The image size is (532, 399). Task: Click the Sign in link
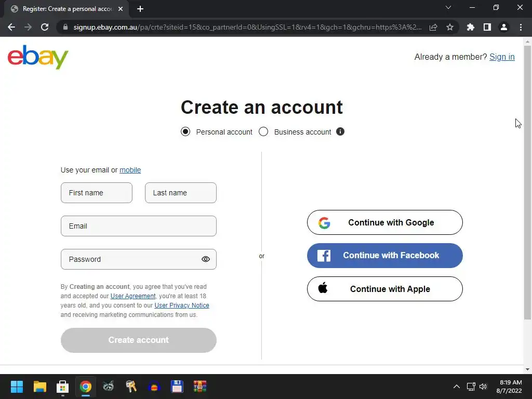[502, 57]
